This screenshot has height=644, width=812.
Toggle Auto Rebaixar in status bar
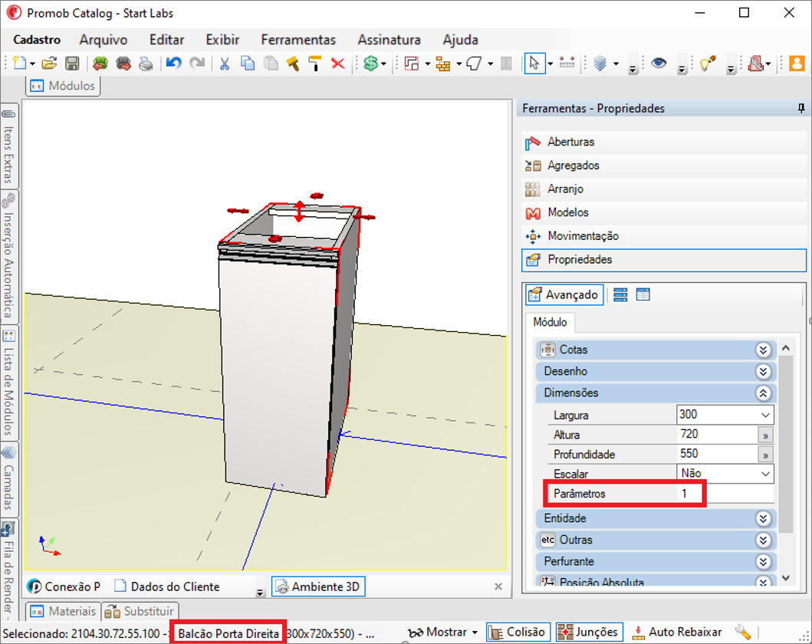677,632
